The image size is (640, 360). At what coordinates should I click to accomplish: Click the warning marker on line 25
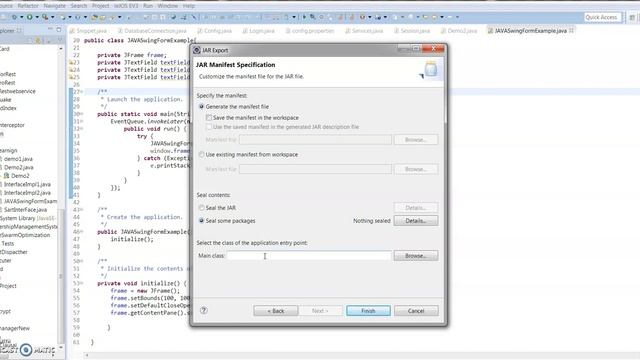pyautogui.click(x=71, y=77)
